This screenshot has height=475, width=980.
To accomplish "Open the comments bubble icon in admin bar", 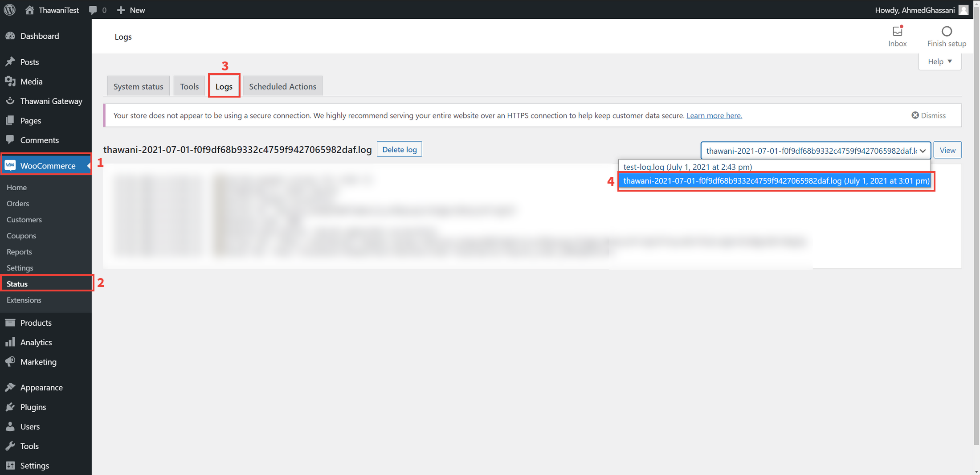I will [x=93, y=10].
